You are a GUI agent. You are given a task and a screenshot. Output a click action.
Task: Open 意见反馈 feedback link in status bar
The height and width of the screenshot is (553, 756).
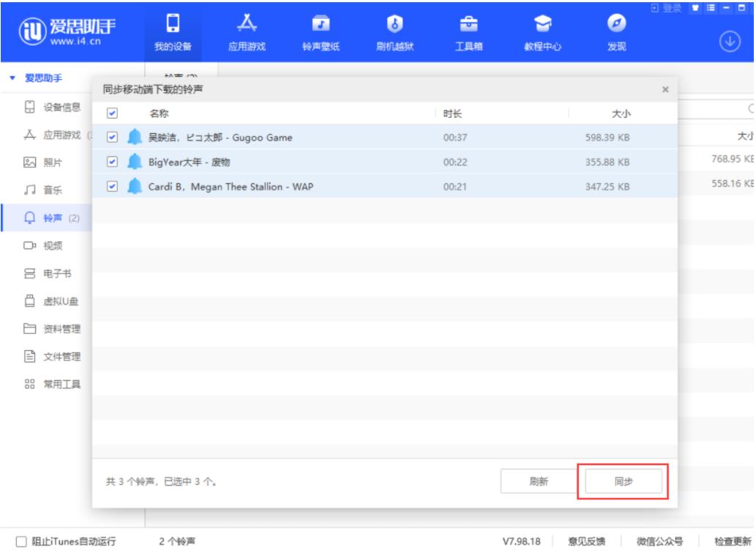[587, 542]
